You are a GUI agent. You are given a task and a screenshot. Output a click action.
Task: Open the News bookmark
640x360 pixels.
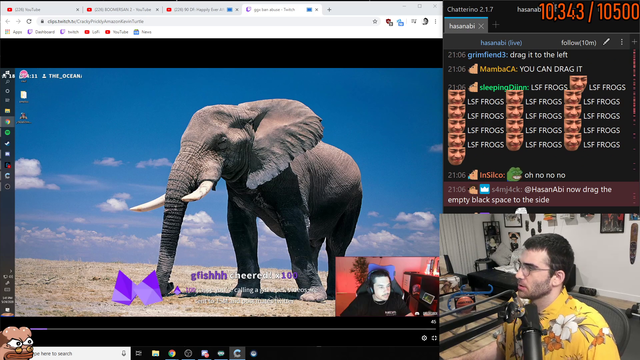point(142,32)
